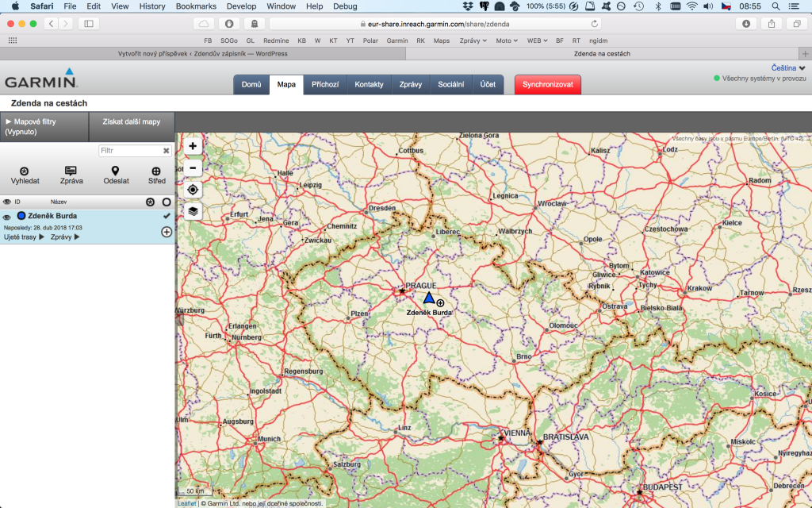Click the tracking column header icon in list

[x=150, y=202]
